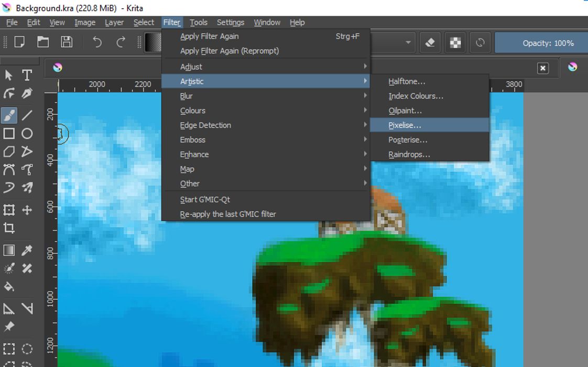Toggle preserve alpha checkerboard button
Screen dimensions: 588x367
point(455,43)
